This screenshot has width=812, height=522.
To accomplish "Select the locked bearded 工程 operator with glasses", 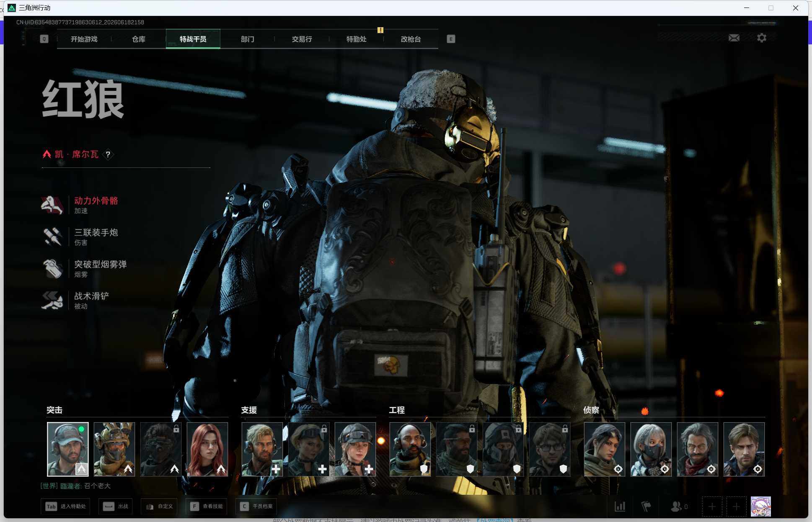I will [x=457, y=449].
